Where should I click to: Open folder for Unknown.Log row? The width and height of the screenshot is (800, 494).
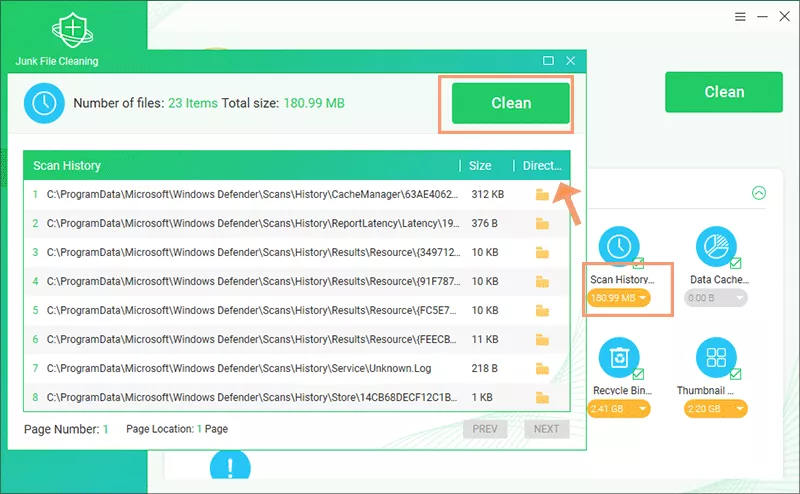coord(542,368)
